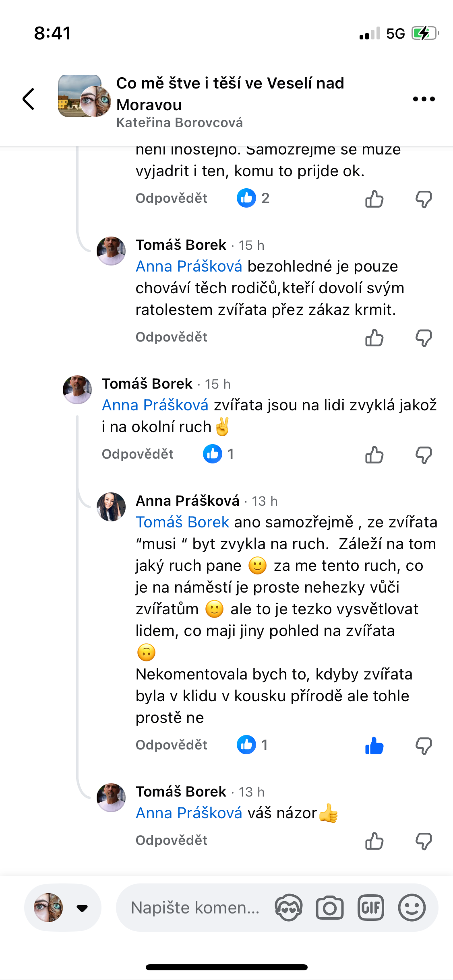Screen dimensions: 453x980
Task: Open Anna Prášková's profile picture
Action: 111,507
